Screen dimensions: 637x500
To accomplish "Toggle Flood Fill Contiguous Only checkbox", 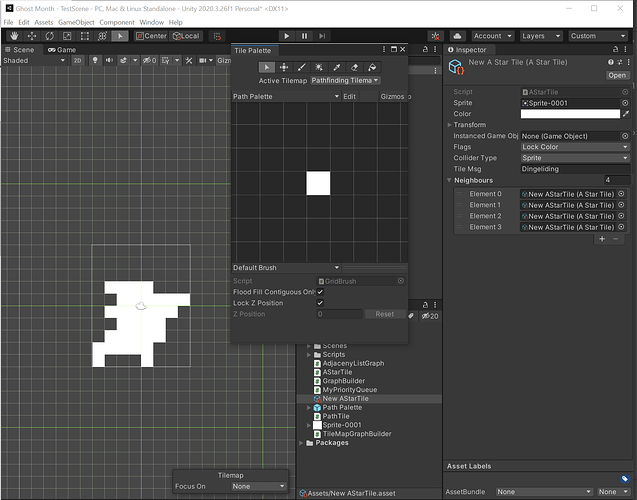I will pos(320,292).
